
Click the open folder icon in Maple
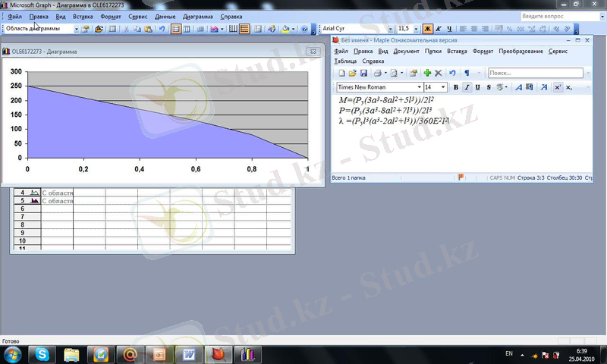(353, 73)
